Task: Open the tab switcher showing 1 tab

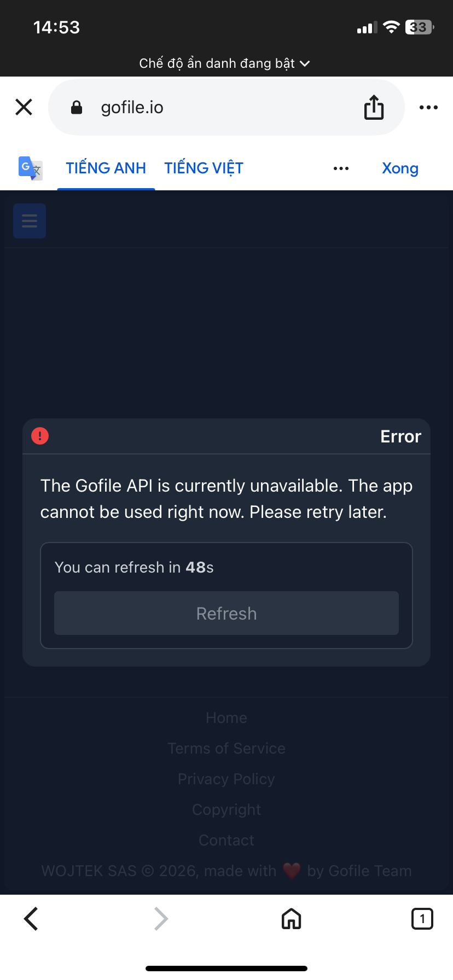Action: click(x=422, y=919)
